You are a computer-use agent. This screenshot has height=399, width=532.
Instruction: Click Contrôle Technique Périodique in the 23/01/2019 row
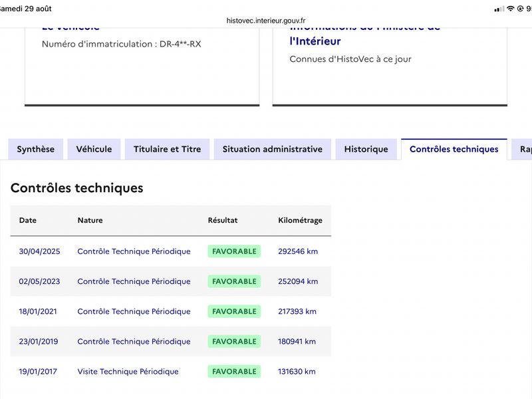(134, 341)
